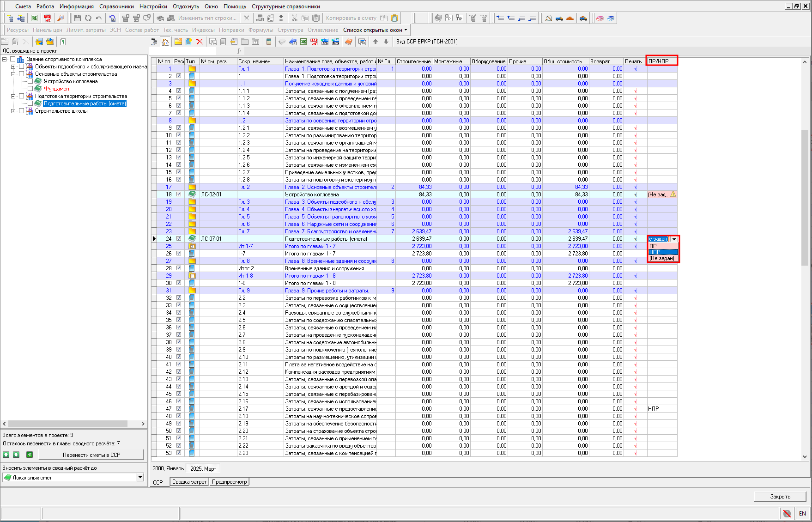Switch to the Сводка затрат tab
Image resolution: width=812 pixels, height=522 pixels.
189,482
